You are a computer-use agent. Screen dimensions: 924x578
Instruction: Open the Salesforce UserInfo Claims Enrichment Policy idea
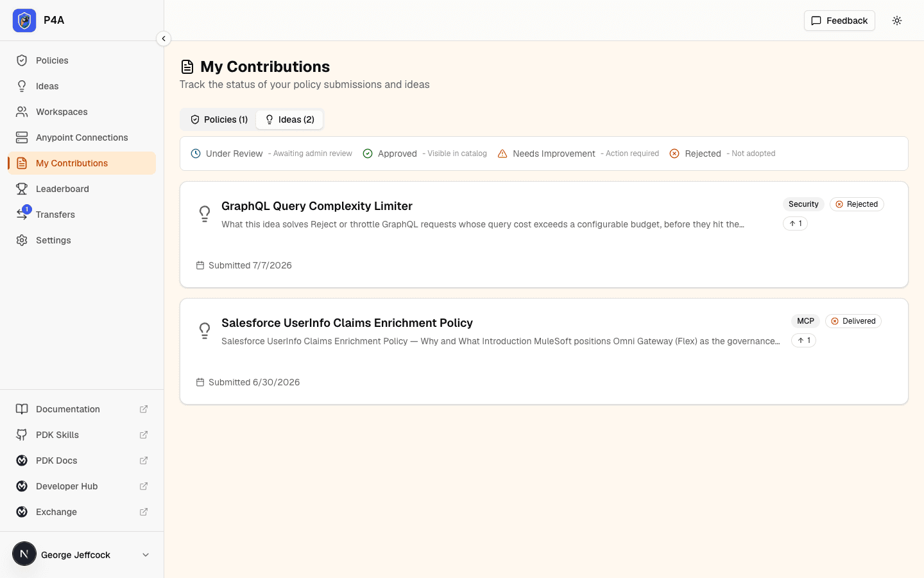pos(347,323)
